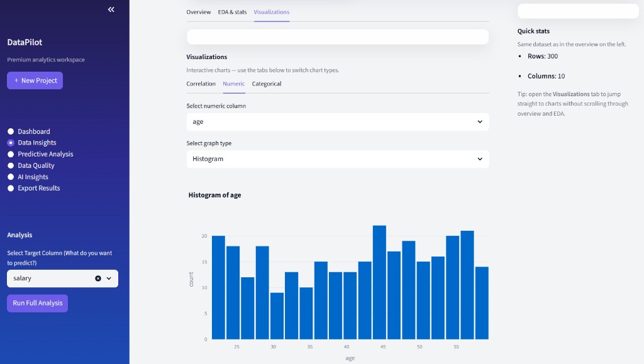Click the 'Rows: 300' quick stat
The width and height of the screenshot is (644, 364).
pyautogui.click(x=543, y=56)
